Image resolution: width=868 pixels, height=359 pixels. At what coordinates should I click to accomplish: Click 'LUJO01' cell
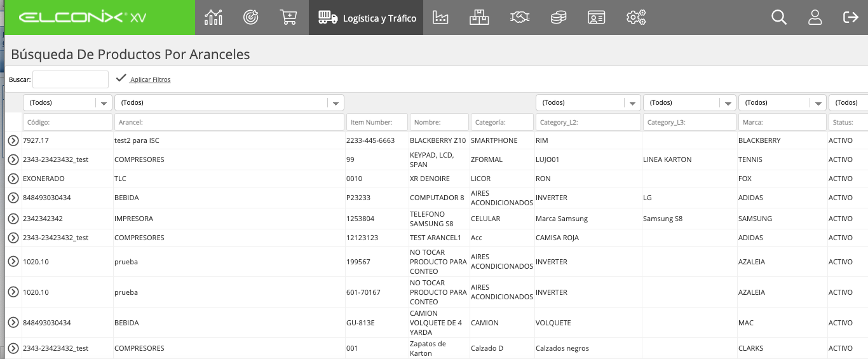tap(548, 159)
